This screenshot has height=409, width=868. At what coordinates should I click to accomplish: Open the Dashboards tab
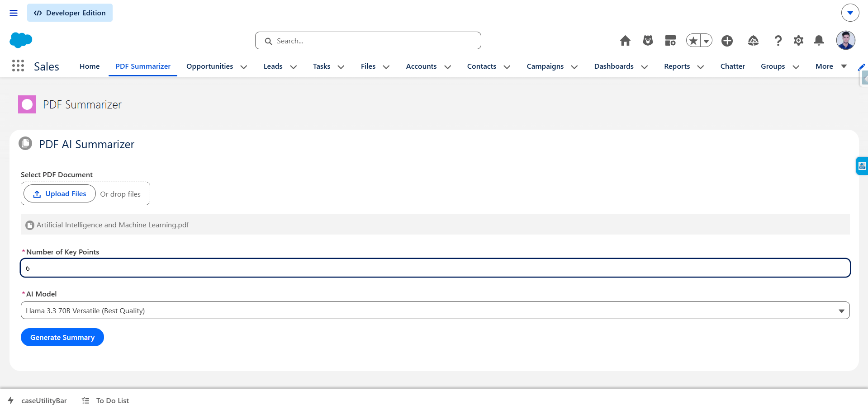click(x=614, y=66)
